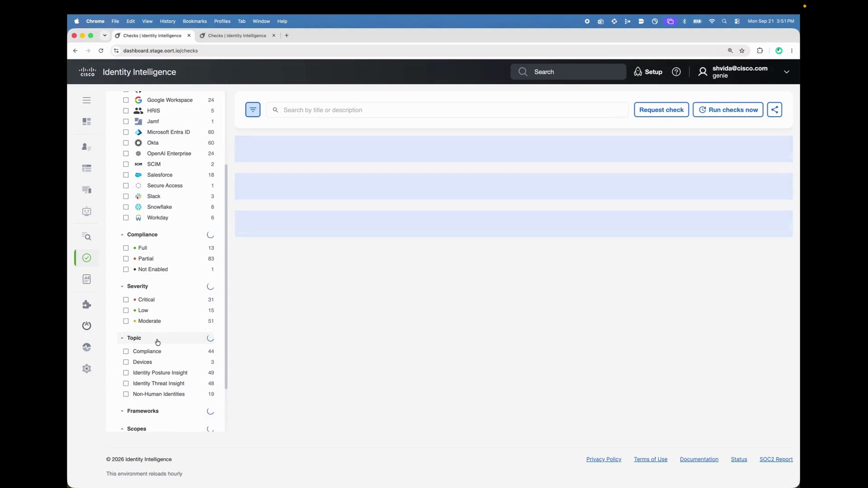Open the hamburger menu in sidebar
868x488 pixels.
click(86, 100)
